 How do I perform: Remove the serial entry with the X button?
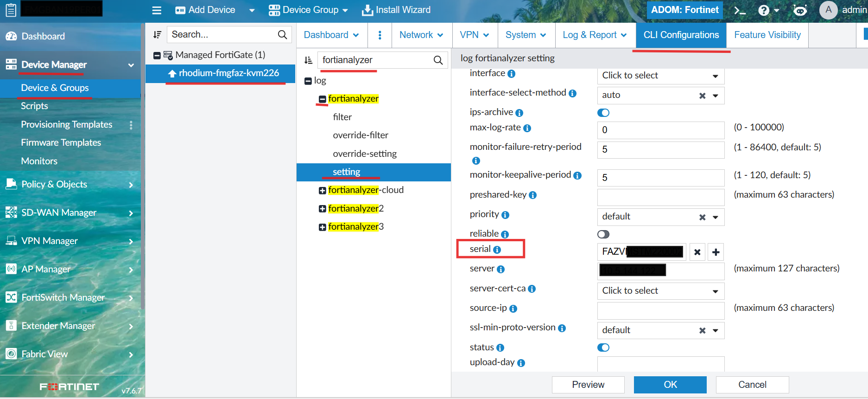pyautogui.click(x=697, y=252)
